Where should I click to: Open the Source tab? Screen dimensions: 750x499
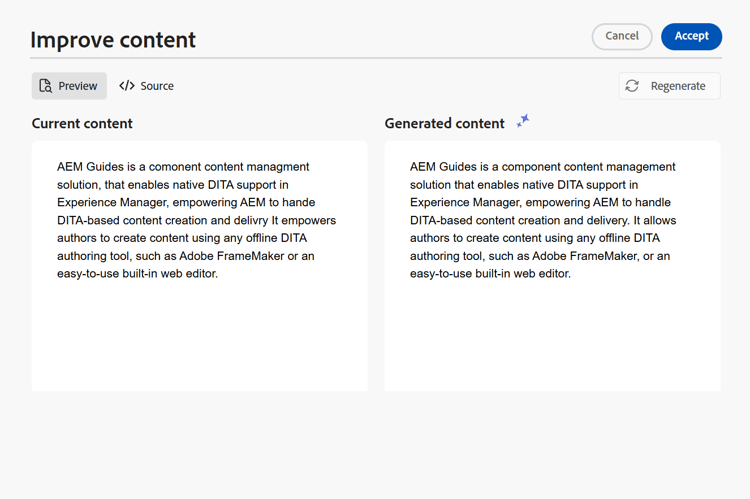click(x=146, y=86)
